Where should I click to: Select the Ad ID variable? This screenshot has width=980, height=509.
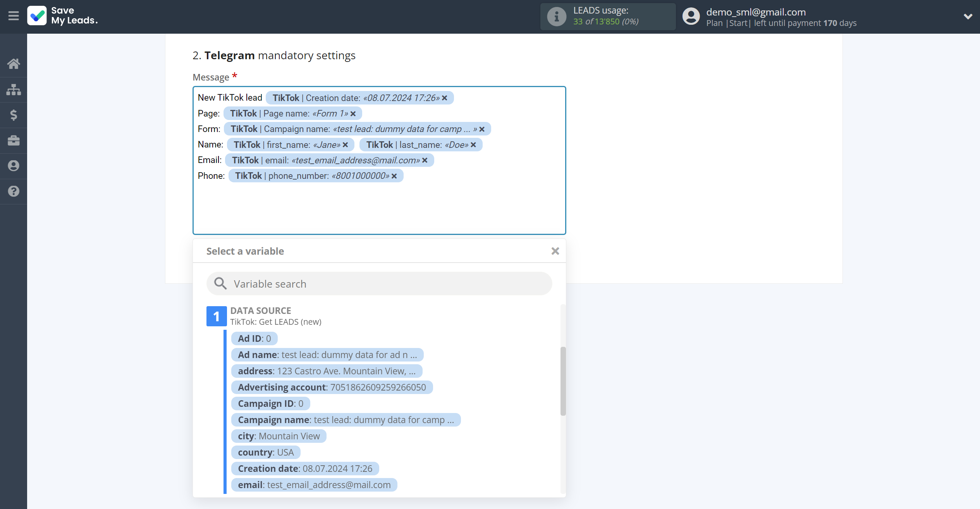254,338
